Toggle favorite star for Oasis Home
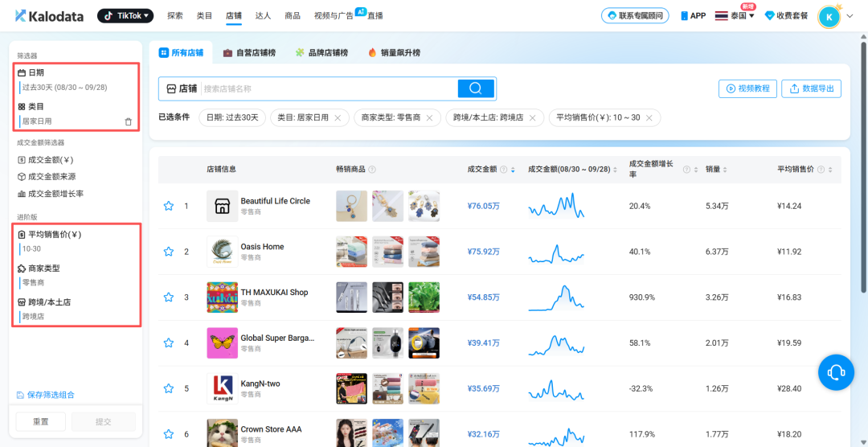This screenshot has height=447, width=868. coord(169,252)
